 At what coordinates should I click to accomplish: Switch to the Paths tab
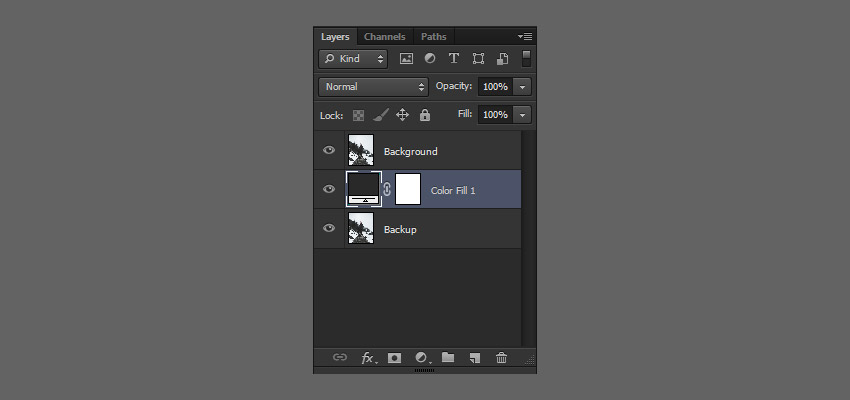tap(434, 37)
